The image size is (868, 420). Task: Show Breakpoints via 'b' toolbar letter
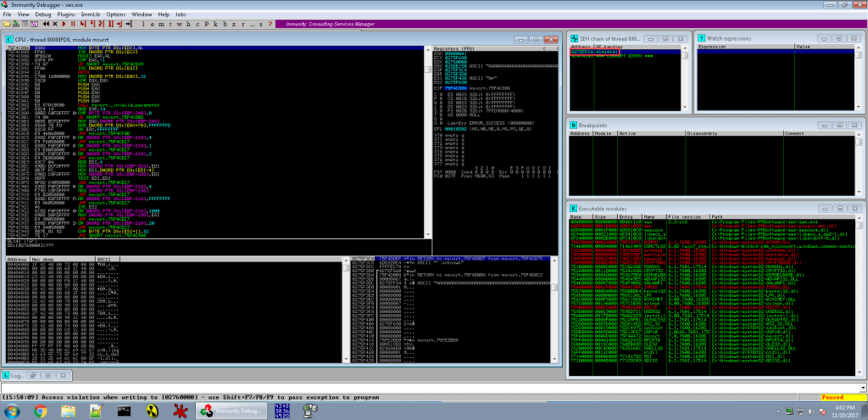pyautogui.click(x=225, y=25)
